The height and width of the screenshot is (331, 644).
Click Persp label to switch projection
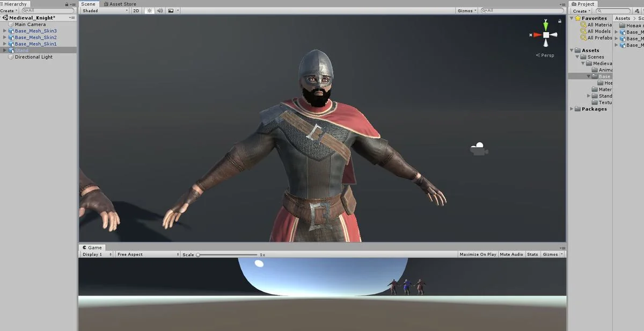click(547, 55)
